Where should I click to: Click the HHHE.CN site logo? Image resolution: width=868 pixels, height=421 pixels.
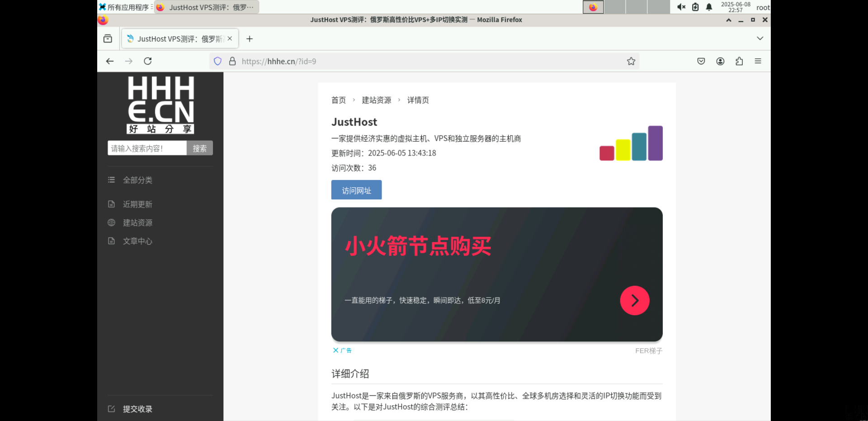tap(160, 105)
